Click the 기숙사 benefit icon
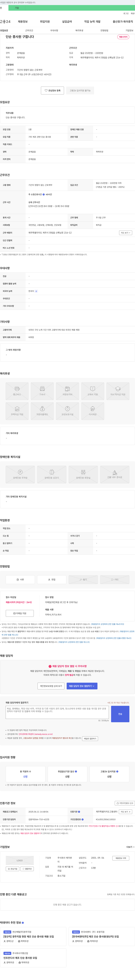 coord(42,391)
